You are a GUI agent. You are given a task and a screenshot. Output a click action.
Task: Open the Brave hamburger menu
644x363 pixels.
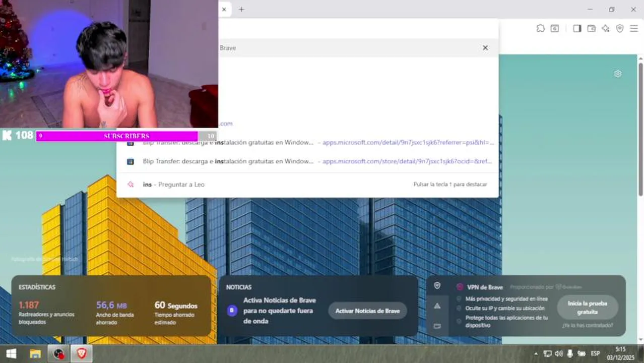coord(634,29)
